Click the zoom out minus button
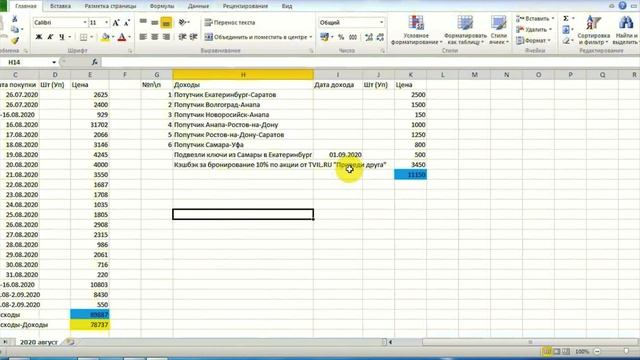 pos(597,351)
